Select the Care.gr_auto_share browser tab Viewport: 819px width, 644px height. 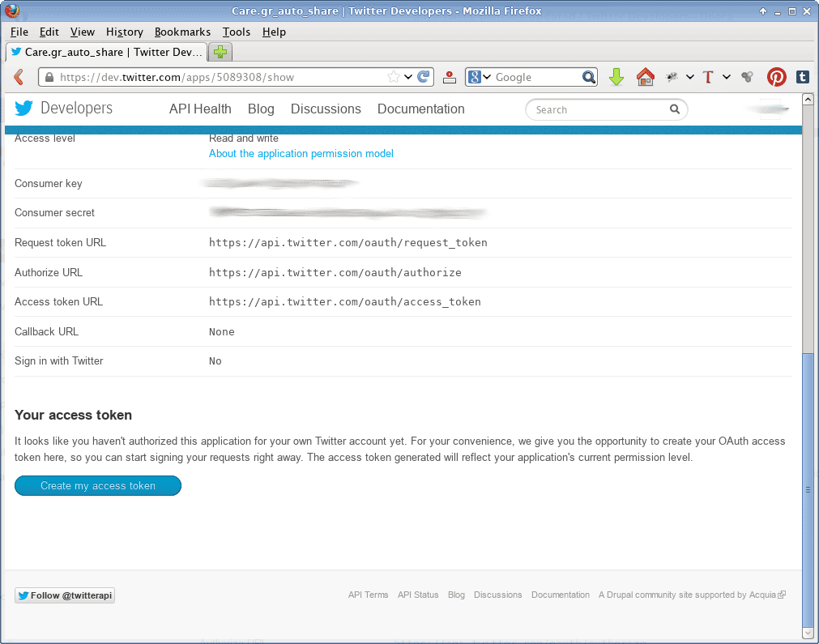(x=107, y=52)
